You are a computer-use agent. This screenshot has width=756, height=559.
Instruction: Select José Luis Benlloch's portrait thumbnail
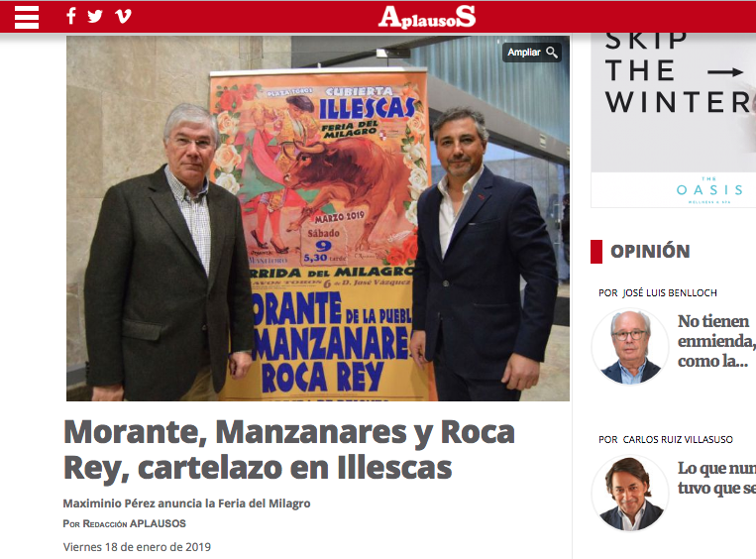click(630, 347)
